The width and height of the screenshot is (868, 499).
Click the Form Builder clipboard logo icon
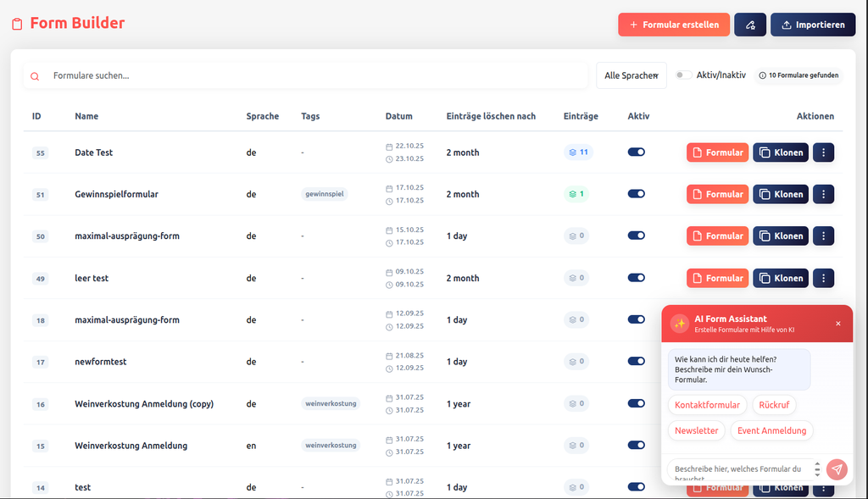pos(17,24)
